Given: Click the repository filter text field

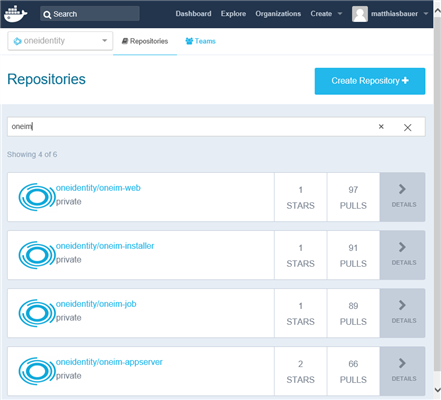Looking at the screenshot, I should pyautogui.click(x=192, y=127).
